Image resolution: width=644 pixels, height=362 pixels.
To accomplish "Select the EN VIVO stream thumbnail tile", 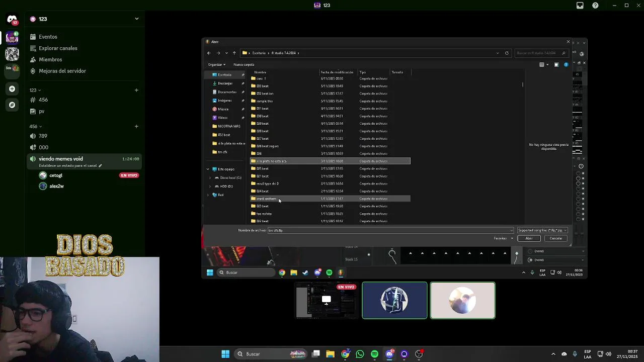I will click(327, 301).
